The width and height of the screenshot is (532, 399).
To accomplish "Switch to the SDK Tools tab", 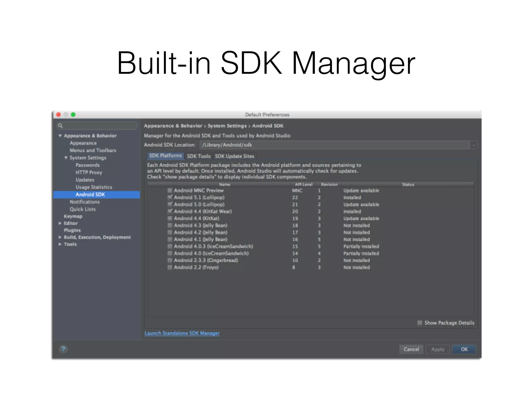I will pyautogui.click(x=199, y=156).
